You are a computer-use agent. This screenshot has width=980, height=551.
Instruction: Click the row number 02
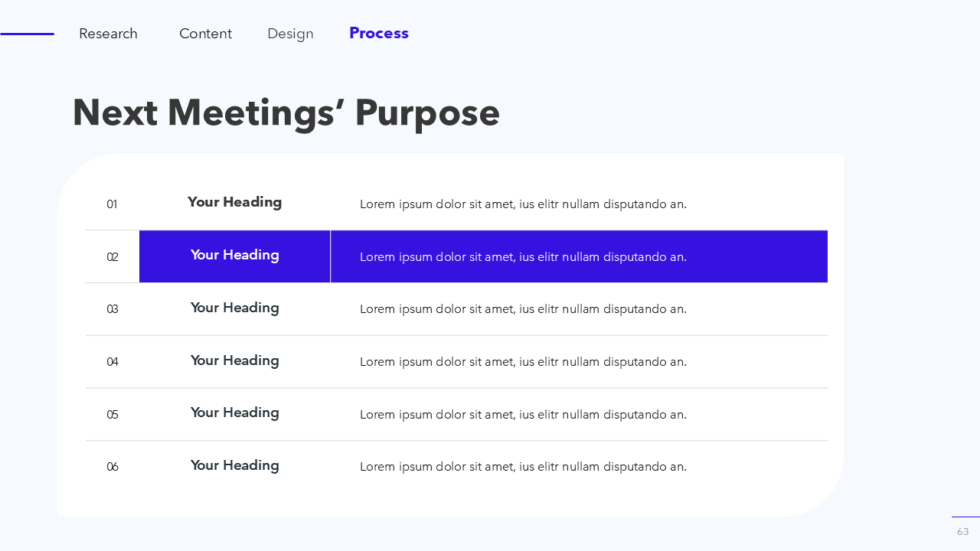pos(113,257)
